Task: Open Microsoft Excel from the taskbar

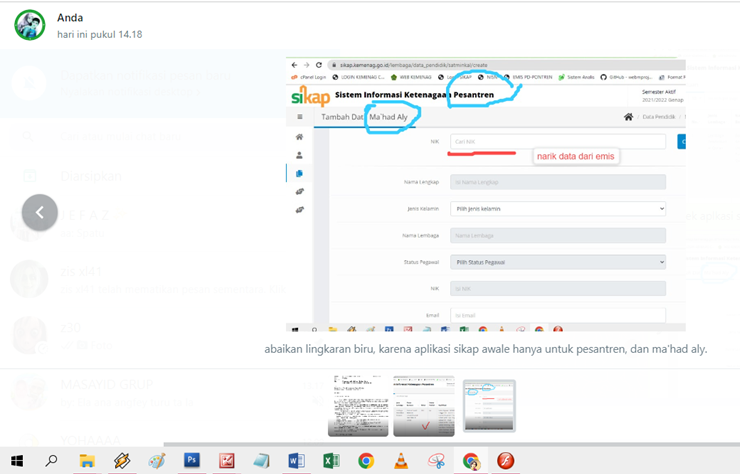Action: [x=331, y=461]
